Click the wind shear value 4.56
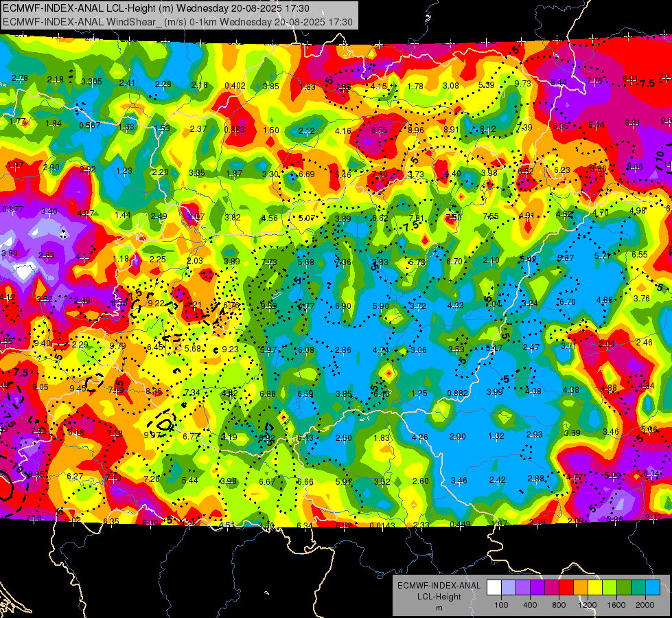 pyautogui.click(x=270, y=218)
